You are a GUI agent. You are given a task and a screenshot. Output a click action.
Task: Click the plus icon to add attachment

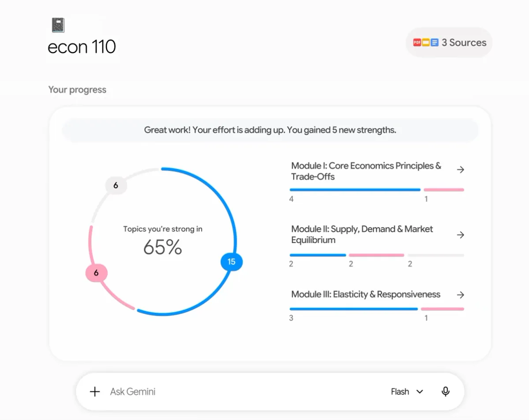pos(95,391)
